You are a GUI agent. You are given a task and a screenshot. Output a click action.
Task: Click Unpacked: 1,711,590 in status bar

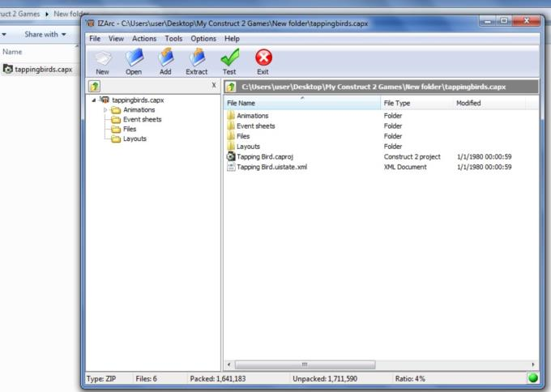(x=325, y=379)
